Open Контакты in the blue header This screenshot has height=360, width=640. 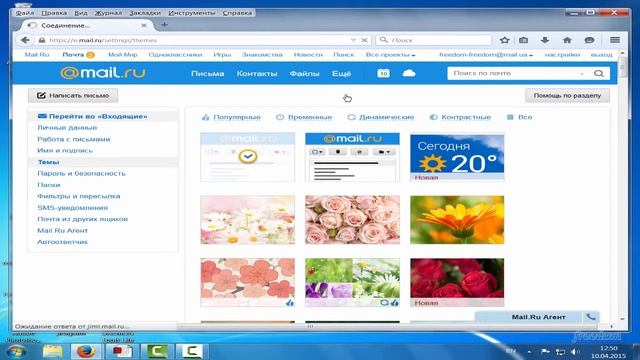pos(257,73)
